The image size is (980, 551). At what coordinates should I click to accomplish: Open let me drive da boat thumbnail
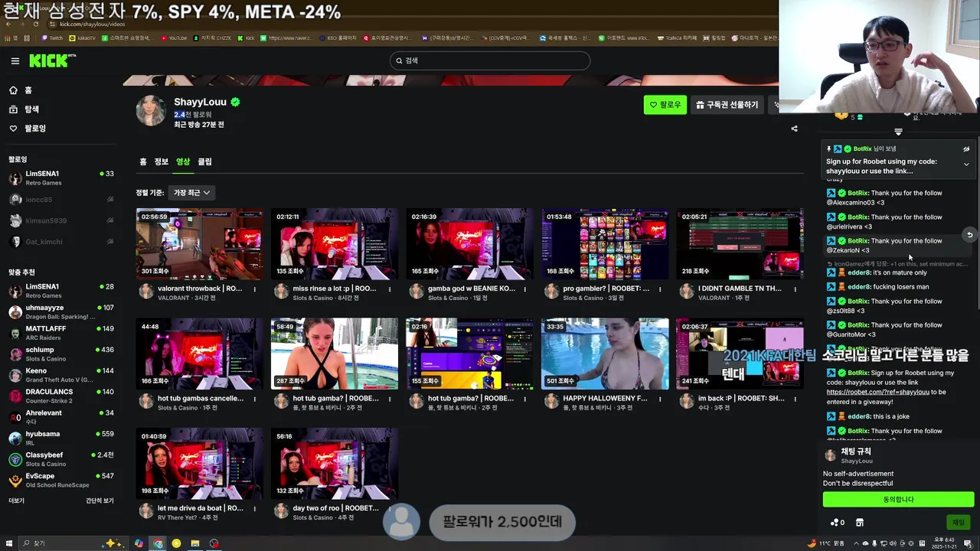[199, 464]
